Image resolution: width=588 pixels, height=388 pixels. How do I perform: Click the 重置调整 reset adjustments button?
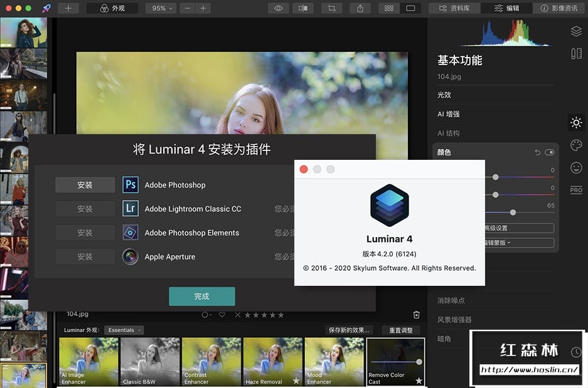(400, 330)
